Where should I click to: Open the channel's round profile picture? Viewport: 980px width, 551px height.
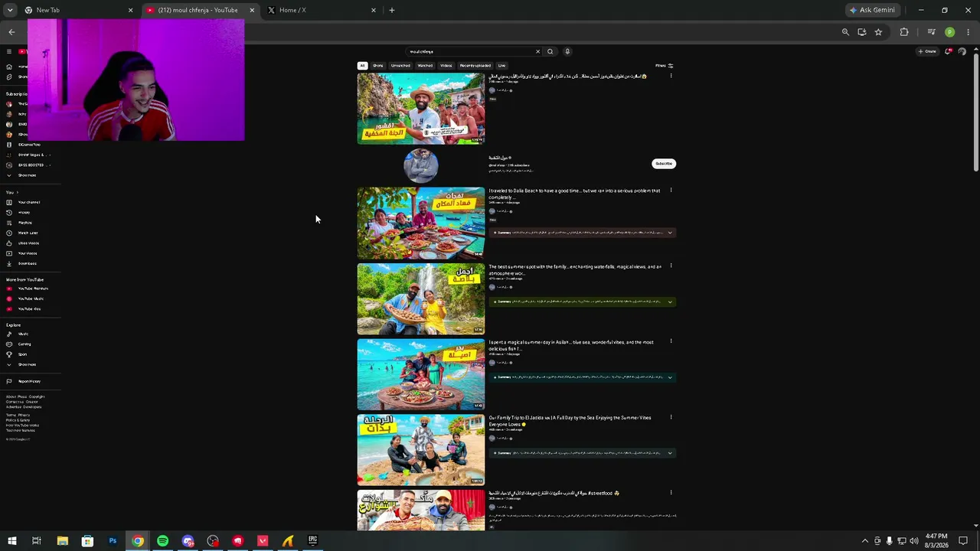pos(421,165)
